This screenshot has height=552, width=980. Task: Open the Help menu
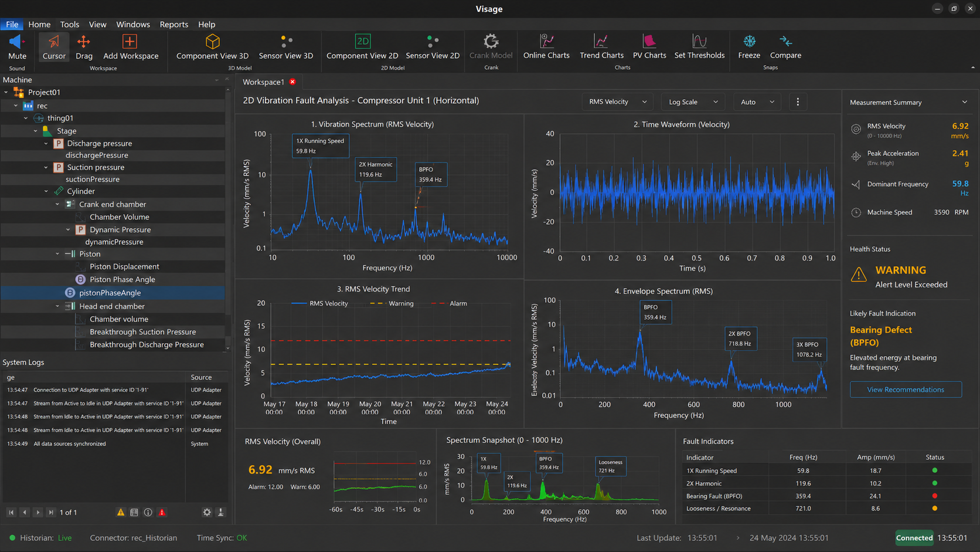[206, 24]
